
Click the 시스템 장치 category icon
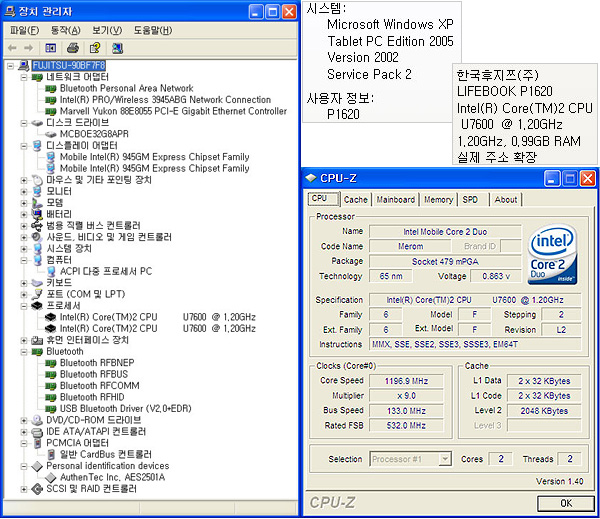(x=37, y=249)
